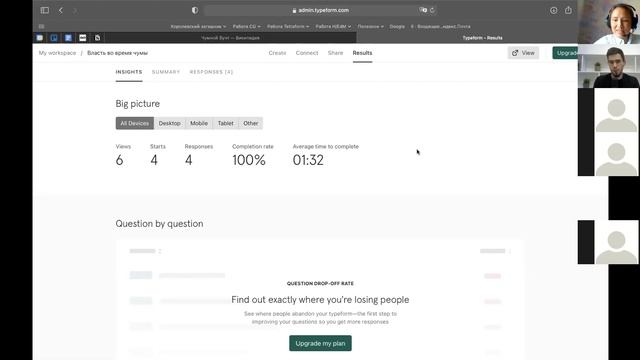This screenshot has width=640, height=360.
Task: Open the downloads icon in Safari toolbar
Action: 553,11
